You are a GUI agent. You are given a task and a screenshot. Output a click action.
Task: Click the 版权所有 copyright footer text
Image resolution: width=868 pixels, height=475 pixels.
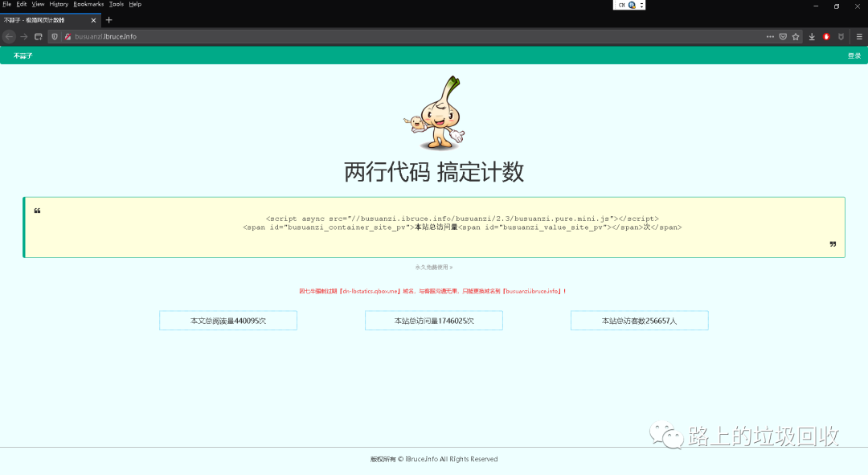coord(434,459)
